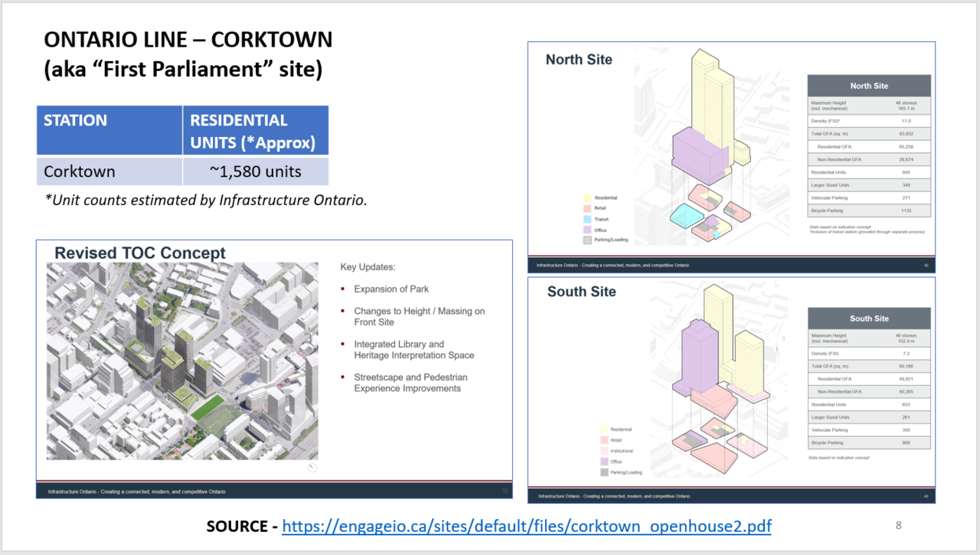Click the purple Office swatch in South Site legend

pyautogui.click(x=604, y=462)
